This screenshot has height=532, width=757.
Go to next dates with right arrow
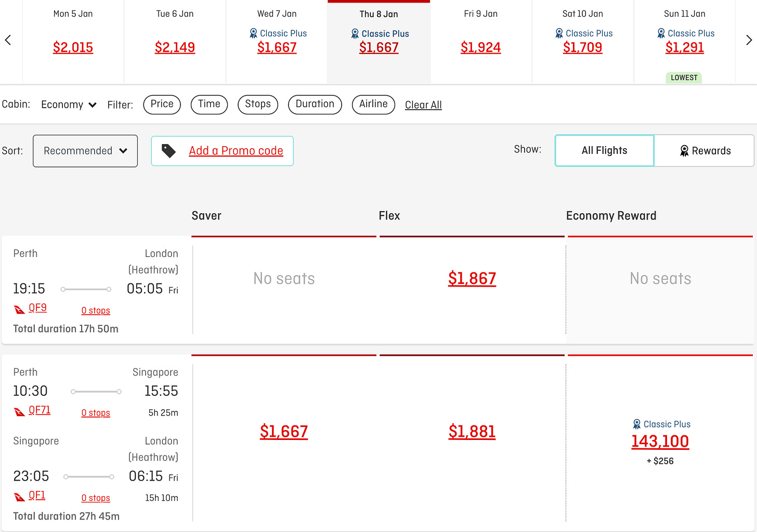click(749, 40)
